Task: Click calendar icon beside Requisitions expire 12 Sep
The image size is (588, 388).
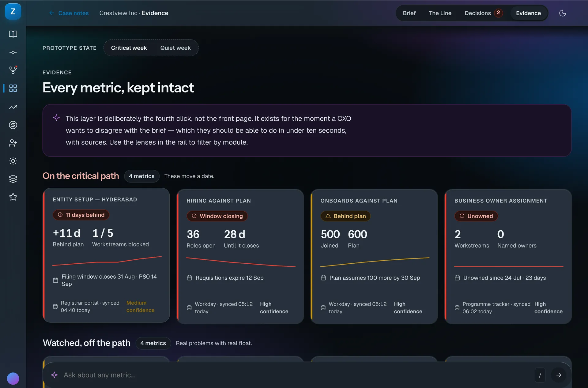Action: coord(190,278)
